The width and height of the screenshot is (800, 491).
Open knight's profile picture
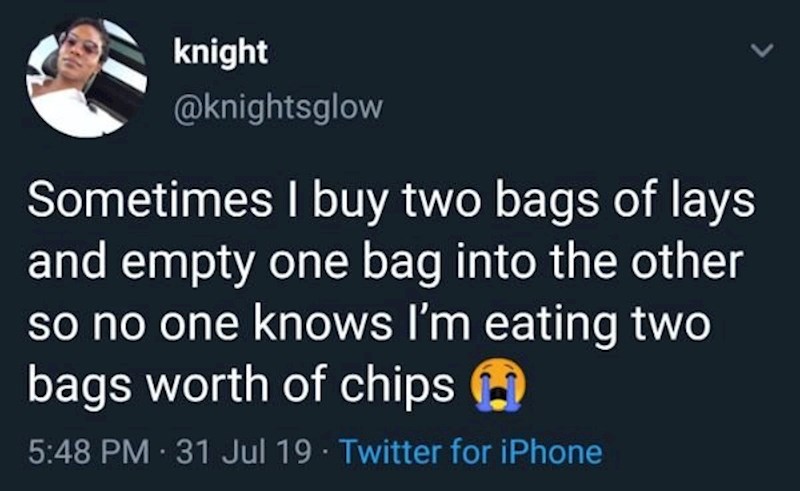click(87, 78)
